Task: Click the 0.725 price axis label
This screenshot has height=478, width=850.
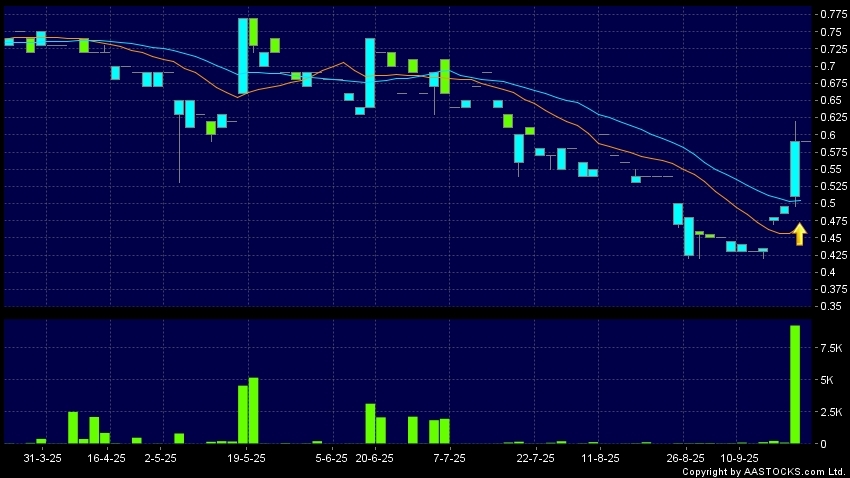Action: point(834,49)
